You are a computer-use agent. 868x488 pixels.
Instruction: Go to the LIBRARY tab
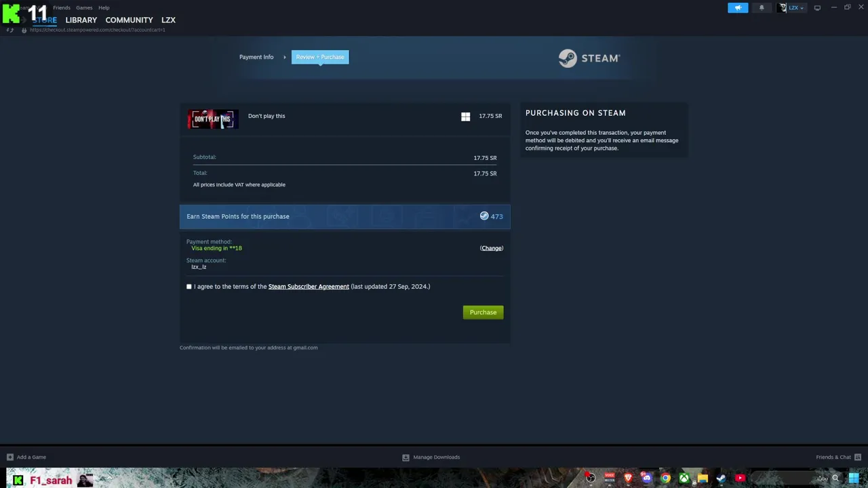pos(81,20)
